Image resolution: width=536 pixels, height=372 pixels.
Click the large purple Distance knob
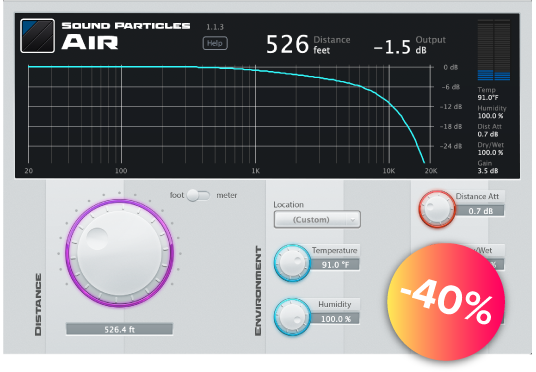click(x=119, y=253)
